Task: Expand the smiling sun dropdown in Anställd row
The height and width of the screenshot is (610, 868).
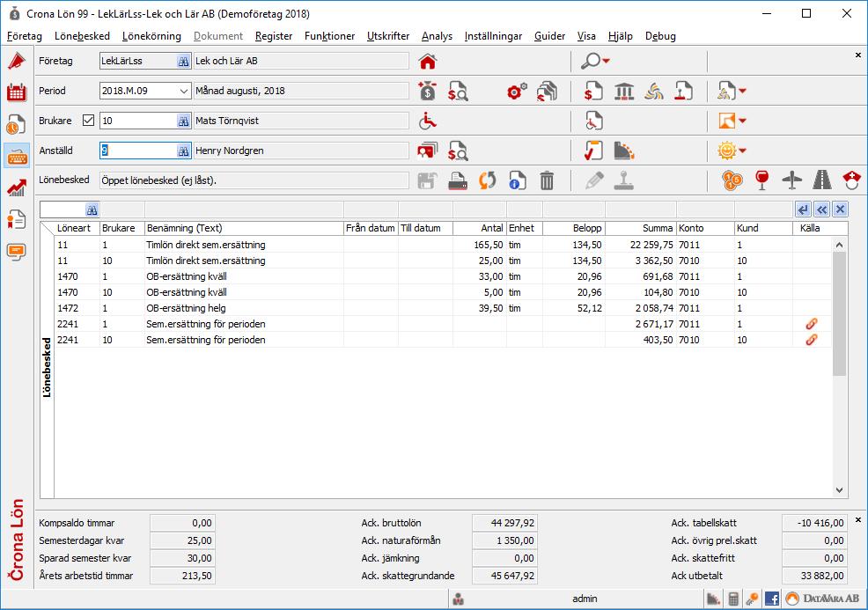Action: click(742, 151)
